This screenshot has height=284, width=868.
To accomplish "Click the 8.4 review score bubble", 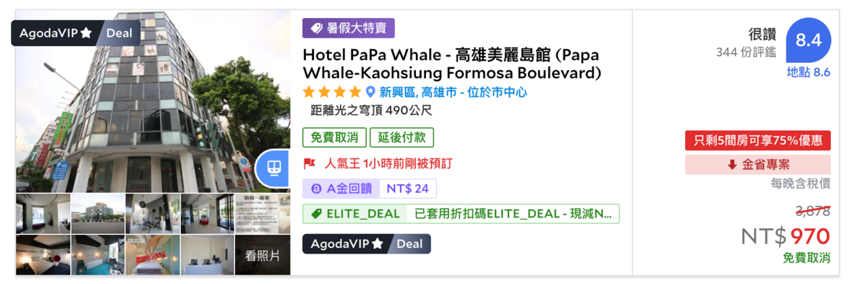I will [x=808, y=40].
